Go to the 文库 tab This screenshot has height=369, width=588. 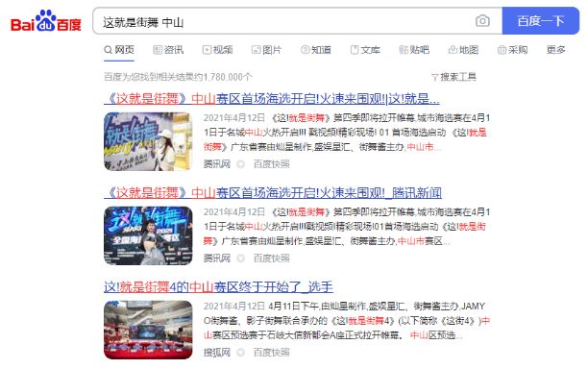[365, 50]
